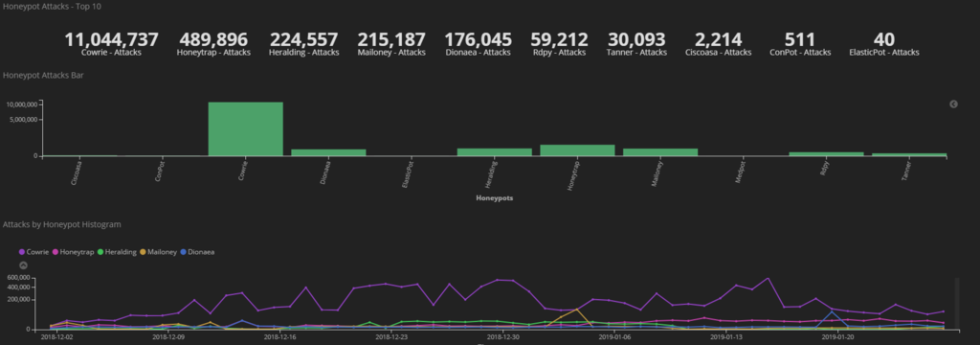Image resolution: width=980 pixels, height=345 pixels.
Task: Click the 'Honeypots' x-axis title
Action: (495, 197)
